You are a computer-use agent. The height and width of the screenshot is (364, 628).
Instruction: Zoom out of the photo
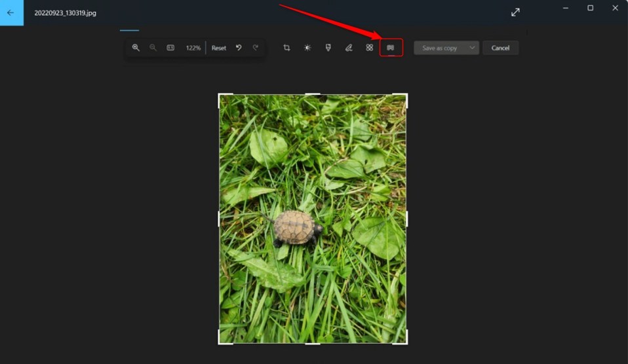(153, 48)
